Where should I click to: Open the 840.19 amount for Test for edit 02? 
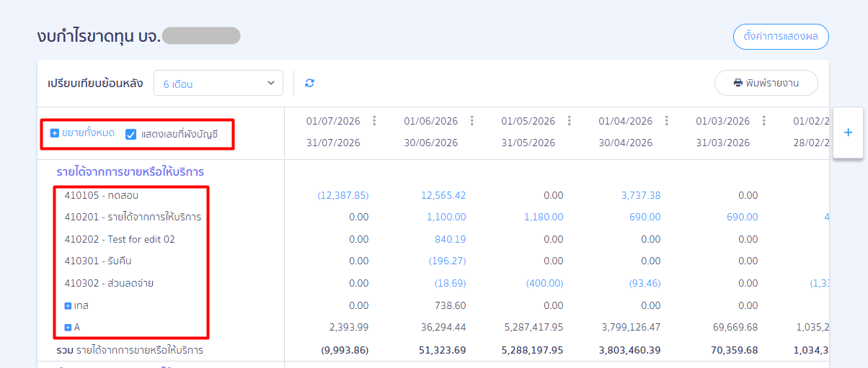[450, 239]
